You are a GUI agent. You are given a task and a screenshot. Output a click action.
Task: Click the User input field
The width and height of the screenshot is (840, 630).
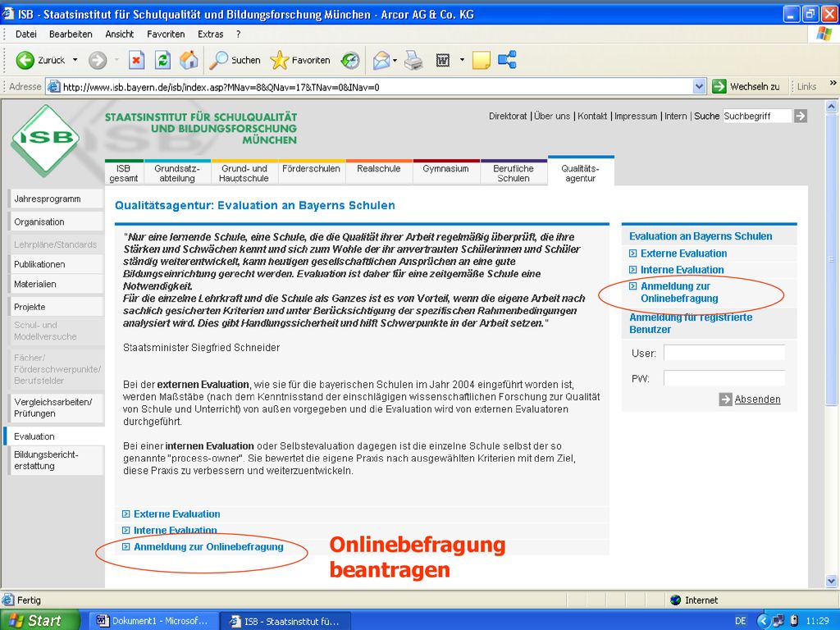tap(724, 353)
